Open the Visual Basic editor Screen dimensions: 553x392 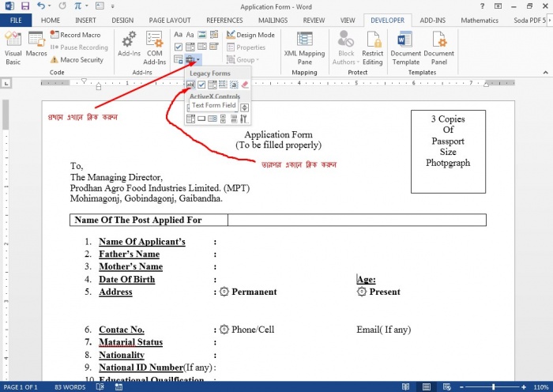tap(13, 47)
